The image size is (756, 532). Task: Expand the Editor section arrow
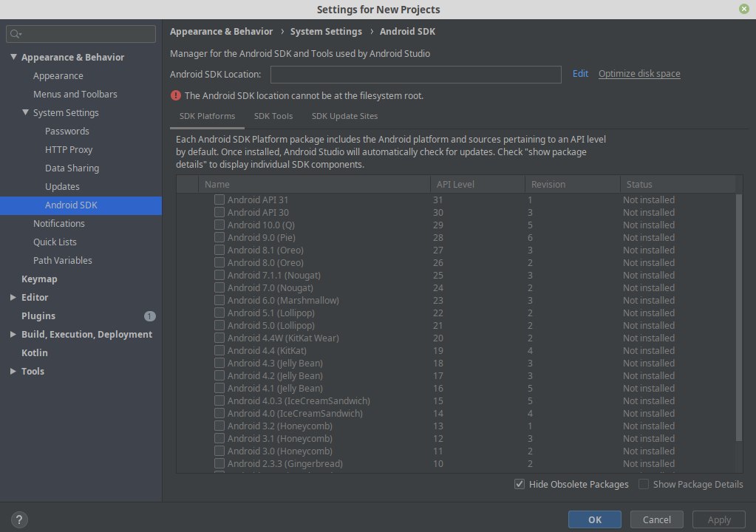(13, 297)
